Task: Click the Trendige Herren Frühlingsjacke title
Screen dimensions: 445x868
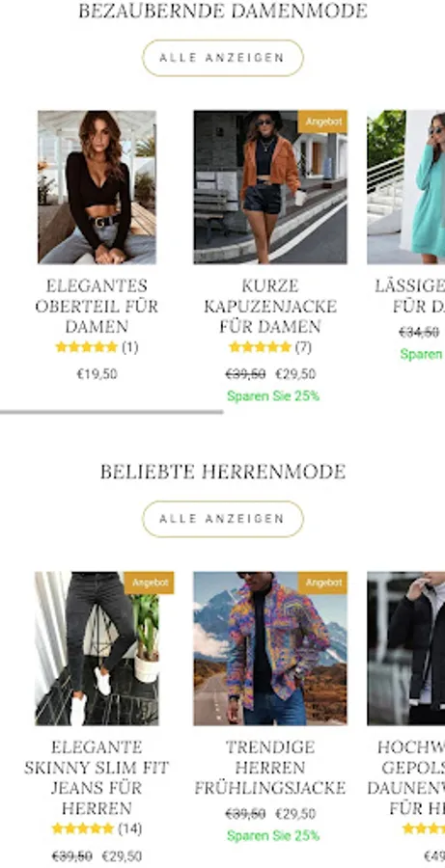Action: [270, 768]
